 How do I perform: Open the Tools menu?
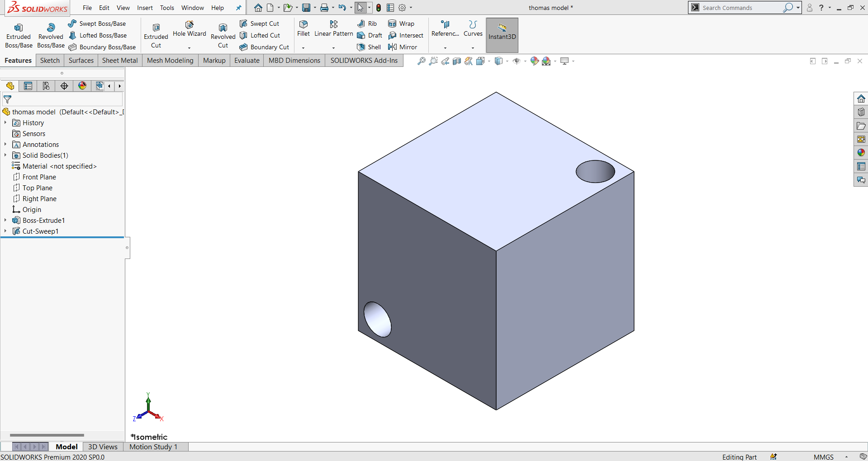pyautogui.click(x=167, y=8)
